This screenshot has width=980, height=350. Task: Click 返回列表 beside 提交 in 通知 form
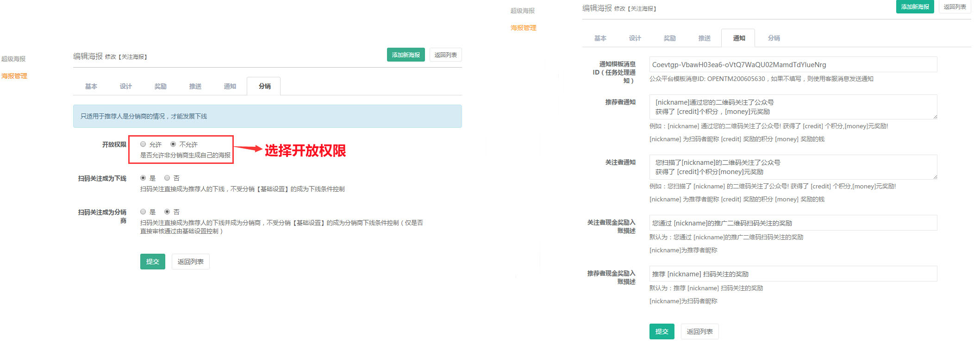click(699, 331)
